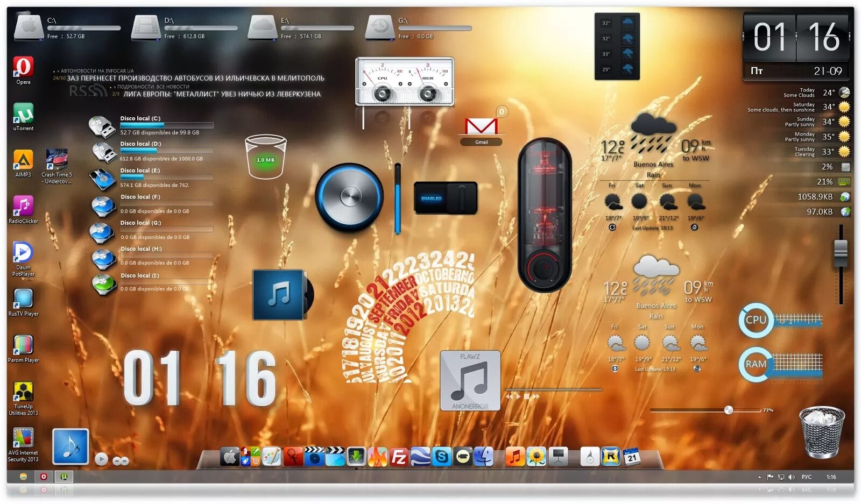Flip the ENABLED switch widget

pos(446,198)
